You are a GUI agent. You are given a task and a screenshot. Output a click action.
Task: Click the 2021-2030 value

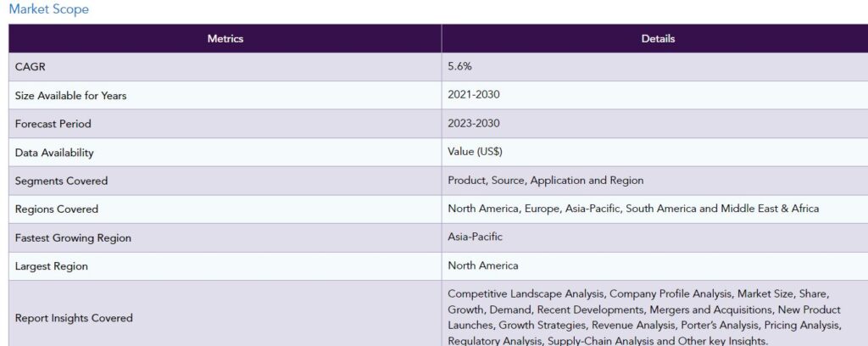[x=474, y=95]
